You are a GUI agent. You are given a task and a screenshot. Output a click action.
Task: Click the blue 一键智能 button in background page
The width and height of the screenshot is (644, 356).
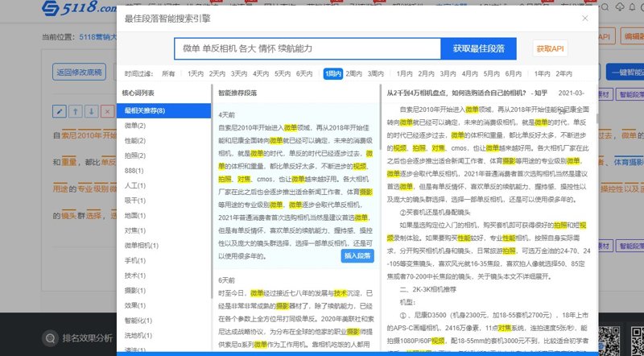(x=625, y=72)
